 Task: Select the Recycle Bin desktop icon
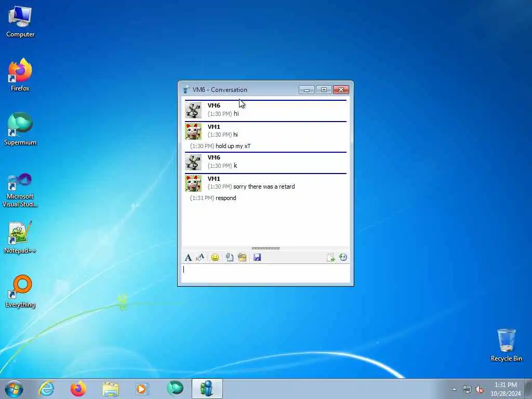pyautogui.click(x=506, y=345)
